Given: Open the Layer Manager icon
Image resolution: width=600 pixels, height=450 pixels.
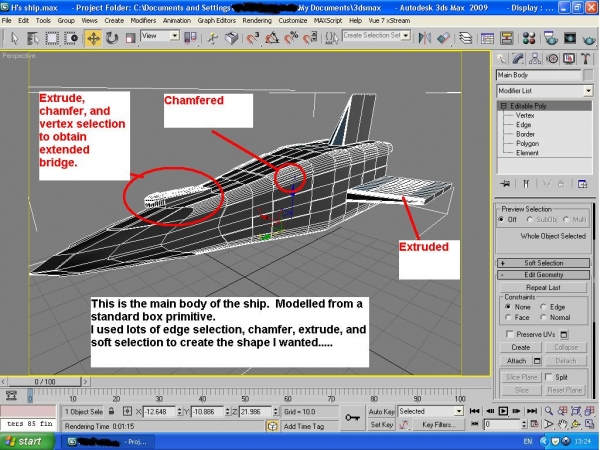Looking at the screenshot, I should (x=465, y=38).
